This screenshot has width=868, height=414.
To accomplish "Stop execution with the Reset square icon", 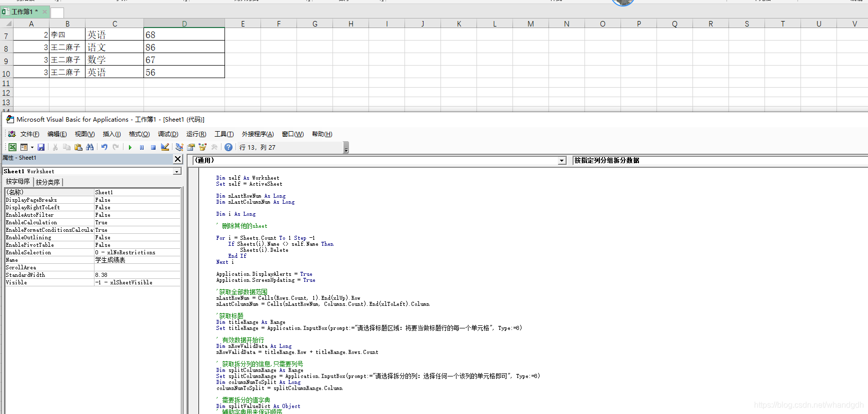I will (x=153, y=147).
